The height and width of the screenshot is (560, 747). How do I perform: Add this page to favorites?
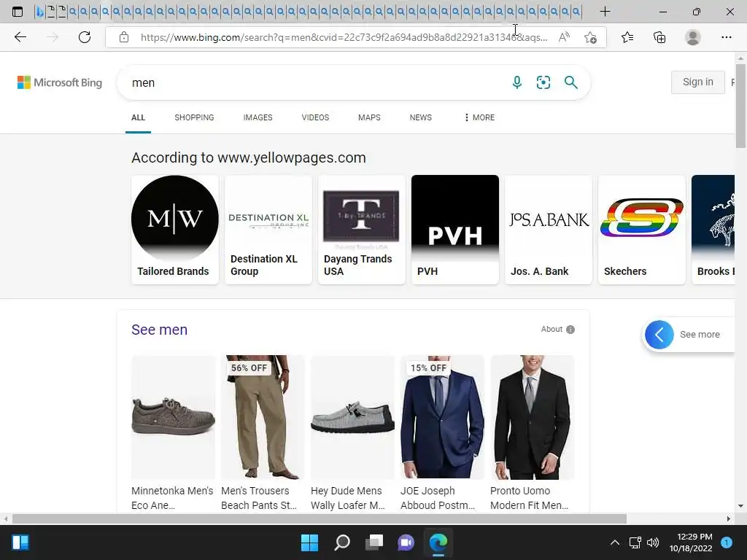591,37
